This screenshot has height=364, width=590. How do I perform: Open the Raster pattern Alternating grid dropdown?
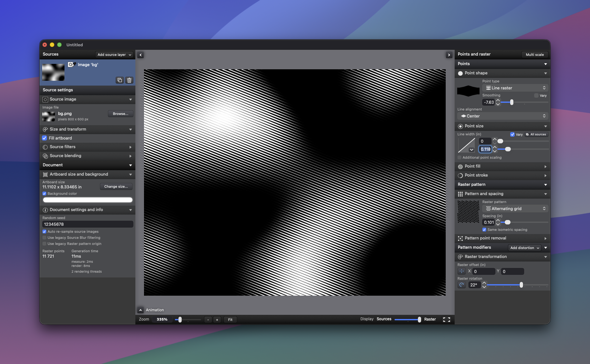(x=515, y=209)
